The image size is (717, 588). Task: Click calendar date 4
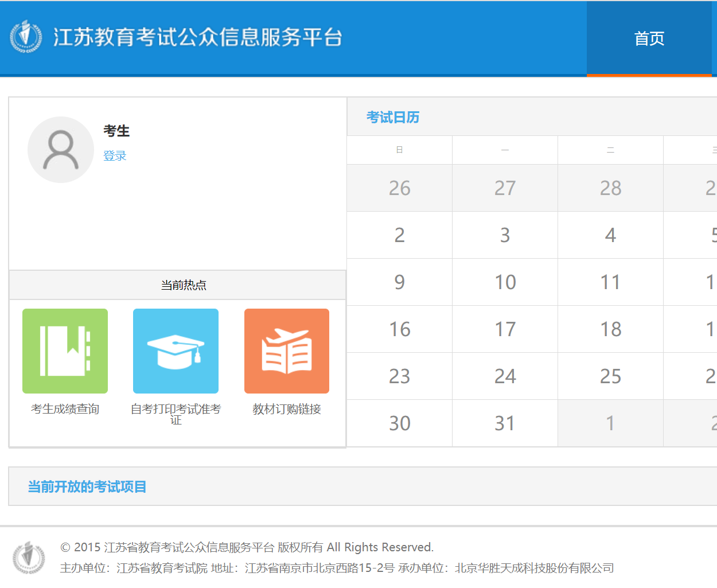coord(610,235)
